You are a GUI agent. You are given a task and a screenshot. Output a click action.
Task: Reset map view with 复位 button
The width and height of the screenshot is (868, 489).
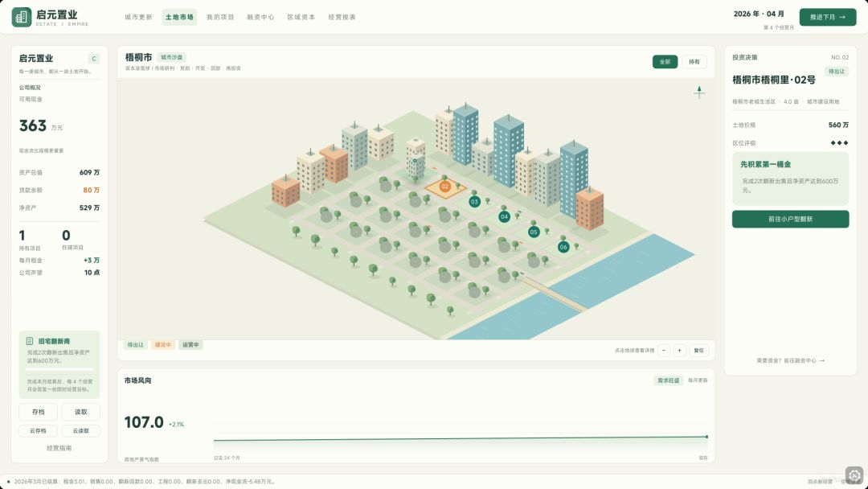(x=699, y=350)
